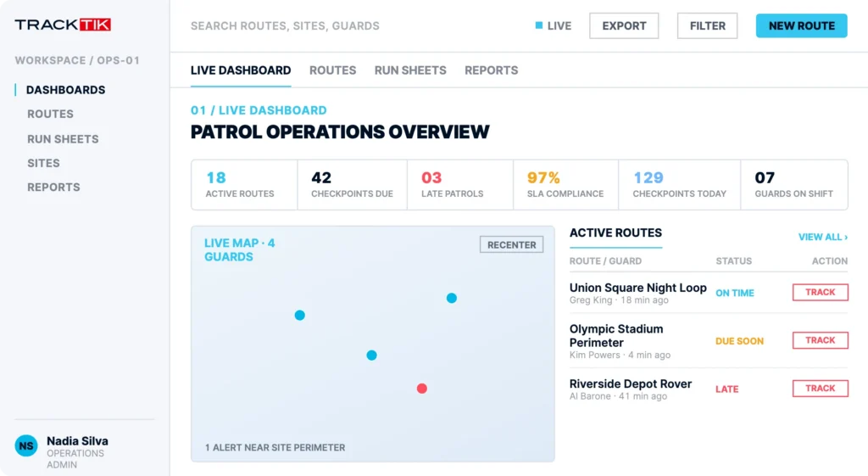Click the 1 Alert Near Site Perimeter notice

(275, 447)
